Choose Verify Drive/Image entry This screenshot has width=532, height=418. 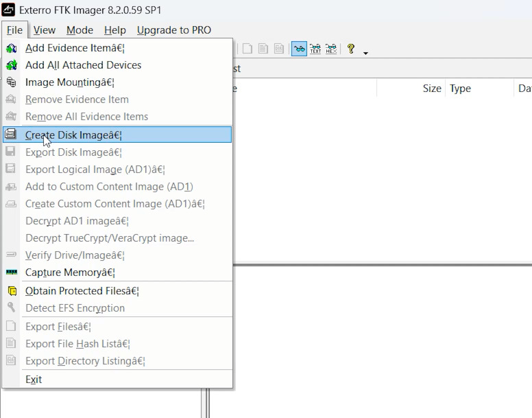(x=117, y=255)
